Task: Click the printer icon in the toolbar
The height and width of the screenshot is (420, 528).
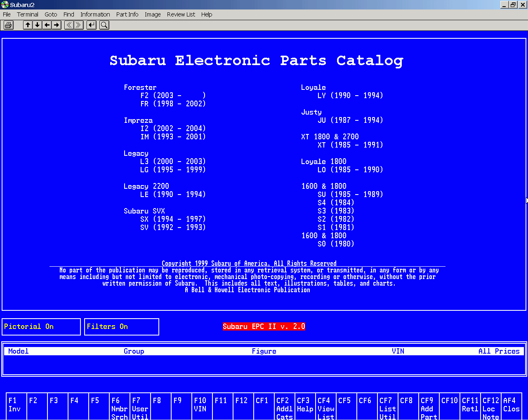Action: point(8,25)
